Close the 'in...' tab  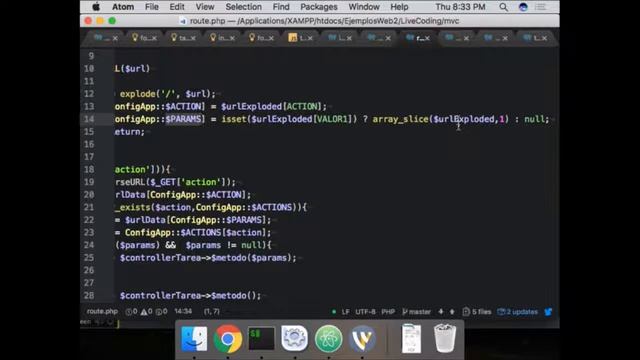(x=232, y=38)
